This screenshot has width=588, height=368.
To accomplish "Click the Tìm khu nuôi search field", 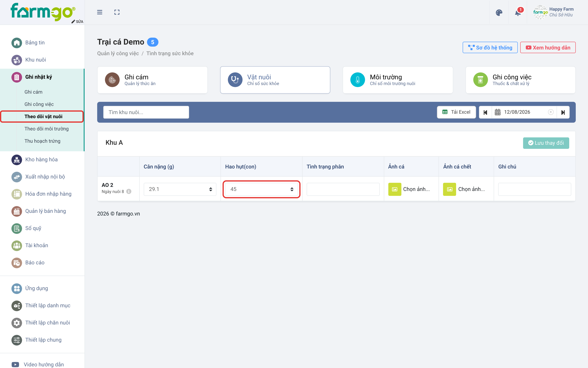I will 146,112.
